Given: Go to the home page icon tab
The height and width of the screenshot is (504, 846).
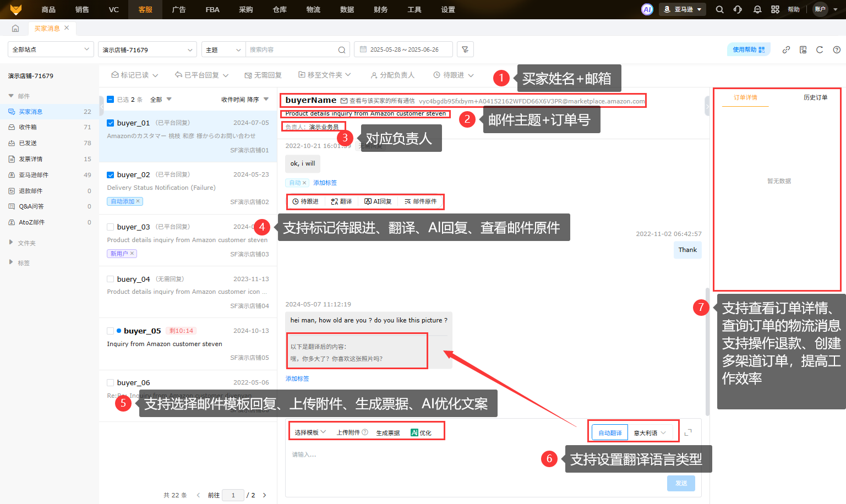Looking at the screenshot, I should pos(15,28).
